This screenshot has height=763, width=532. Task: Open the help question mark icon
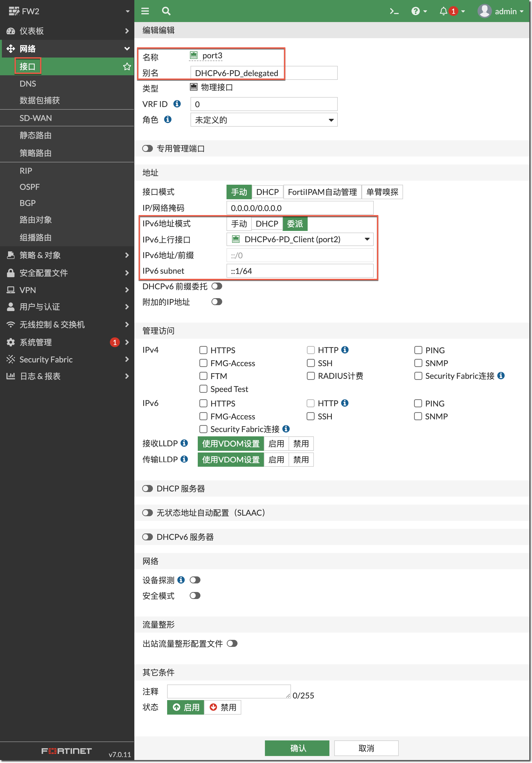point(416,11)
